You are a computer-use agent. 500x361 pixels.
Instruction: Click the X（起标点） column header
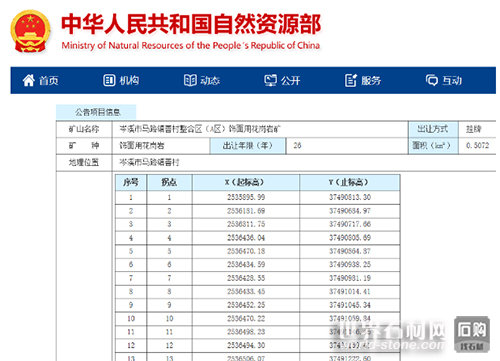[246, 182]
